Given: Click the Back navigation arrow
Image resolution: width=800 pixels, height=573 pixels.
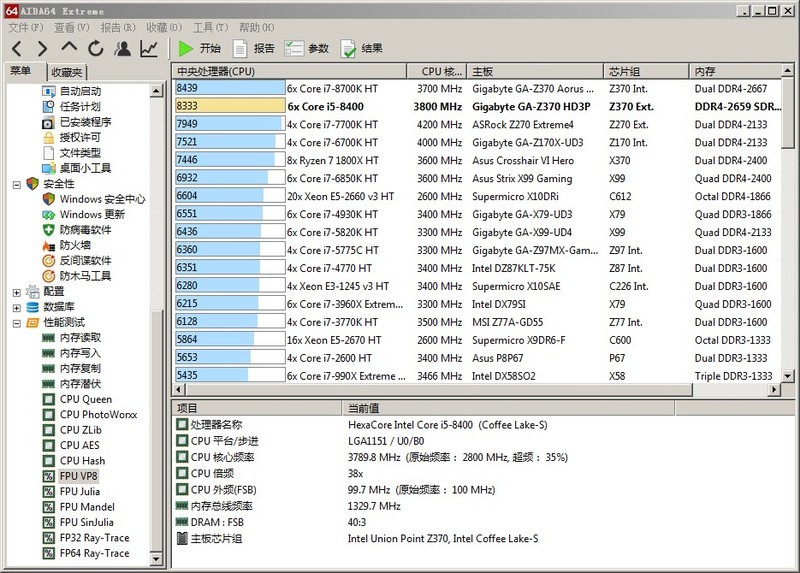Looking at the screenshot, I should [17, 48].
